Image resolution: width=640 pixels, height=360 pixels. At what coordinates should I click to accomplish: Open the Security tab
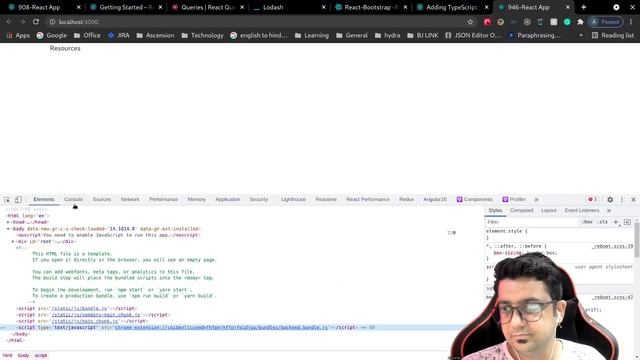click(259, 200)
